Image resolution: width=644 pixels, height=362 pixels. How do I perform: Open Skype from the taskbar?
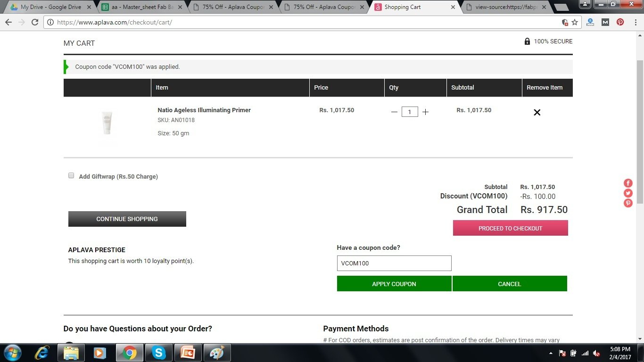(x=159, y=353)
